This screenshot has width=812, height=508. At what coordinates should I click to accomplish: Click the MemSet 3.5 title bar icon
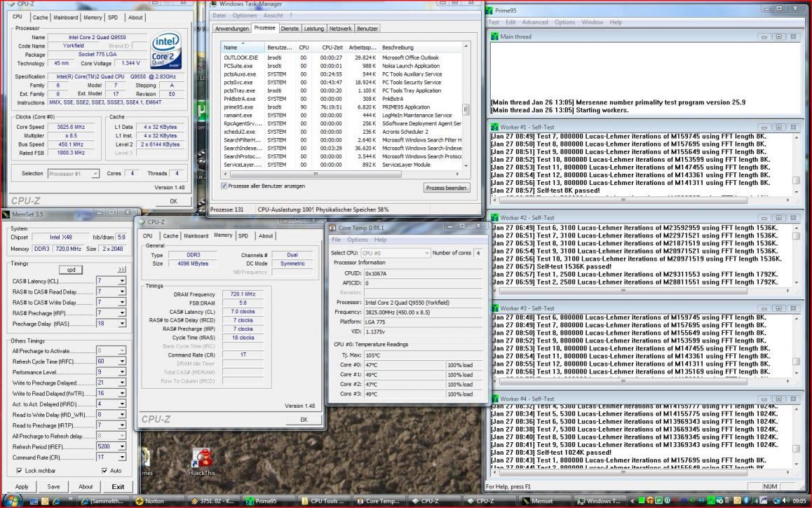pyautogui.click(x=6, y=214)
